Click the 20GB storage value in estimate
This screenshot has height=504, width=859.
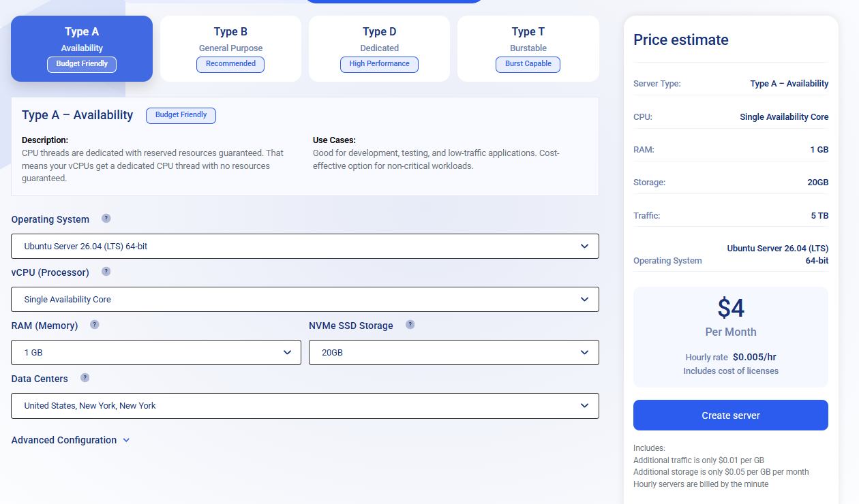(818, 183)
